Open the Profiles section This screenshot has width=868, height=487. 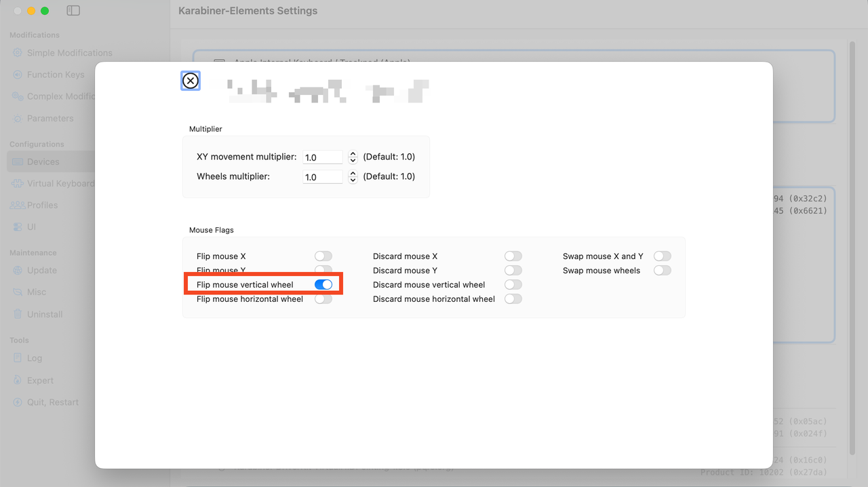click(42, 205)
